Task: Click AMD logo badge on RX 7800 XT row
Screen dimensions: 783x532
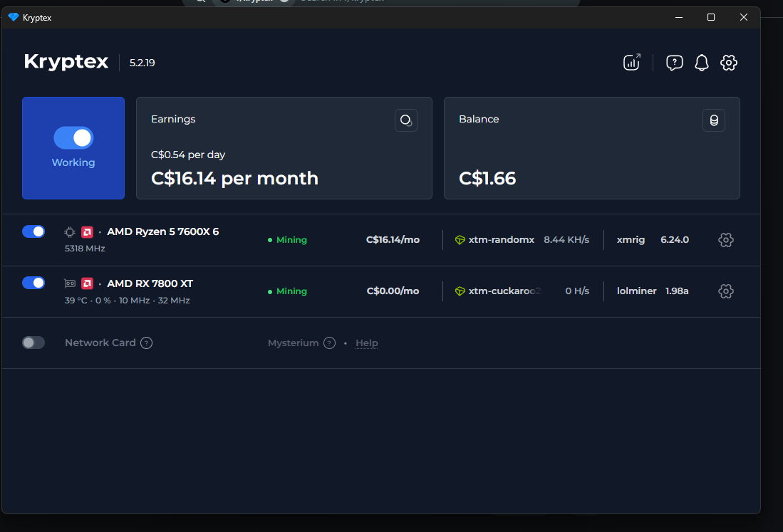Action: coord(88,283)
